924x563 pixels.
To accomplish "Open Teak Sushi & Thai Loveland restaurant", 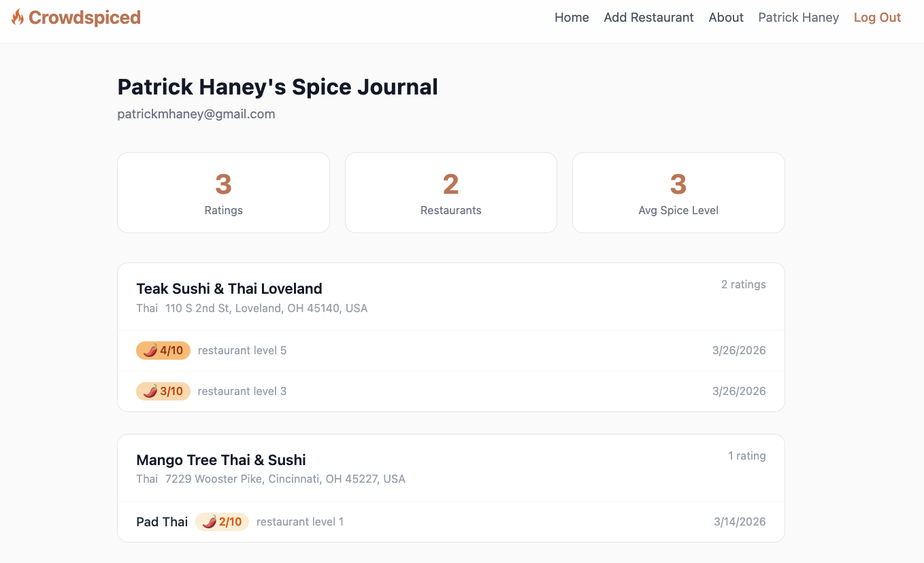I will [x=229, y=288].
